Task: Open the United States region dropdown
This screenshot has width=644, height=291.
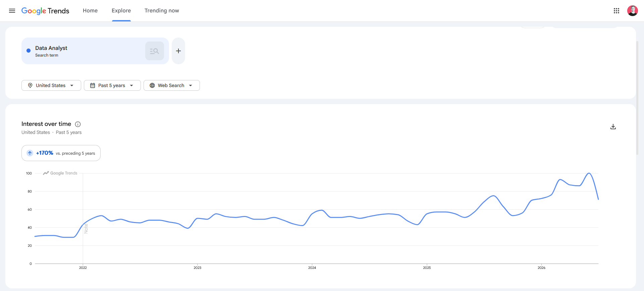Action: coord(51,85)
